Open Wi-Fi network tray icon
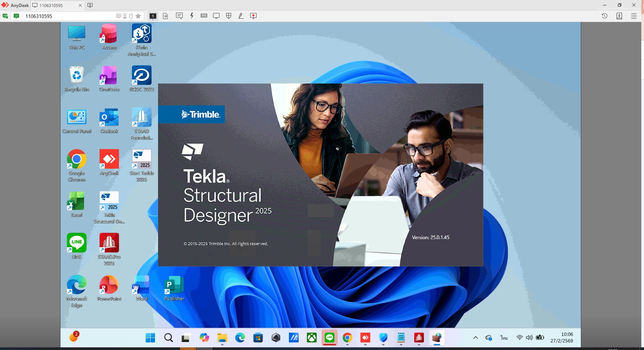Screen dimensions: 644x350 tap(519, 338)
